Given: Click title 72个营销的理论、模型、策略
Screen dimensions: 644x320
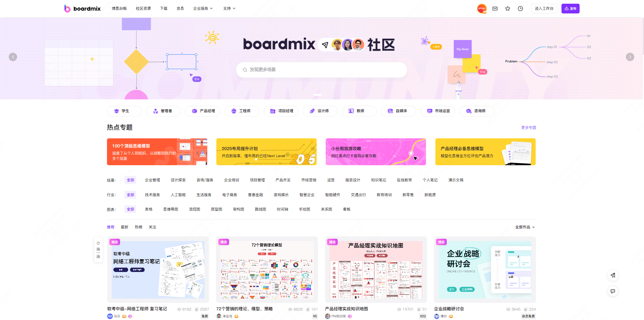Looking at the screenshot, I should (245, 309).
